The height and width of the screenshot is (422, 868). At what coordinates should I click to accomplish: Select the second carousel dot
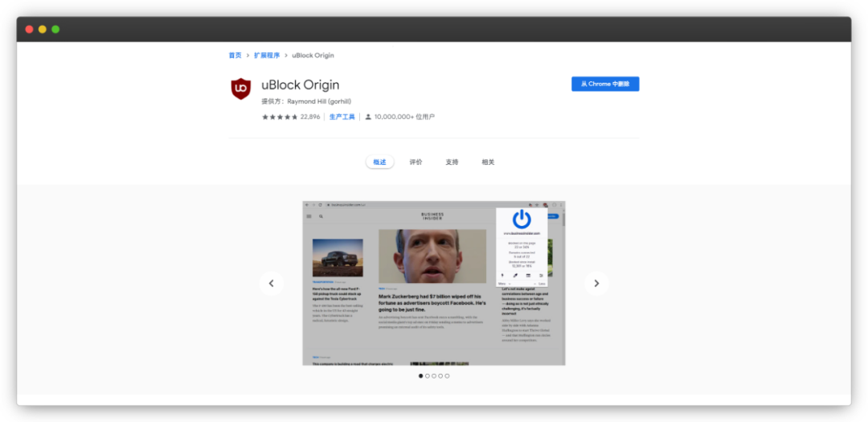pos(428,376)
